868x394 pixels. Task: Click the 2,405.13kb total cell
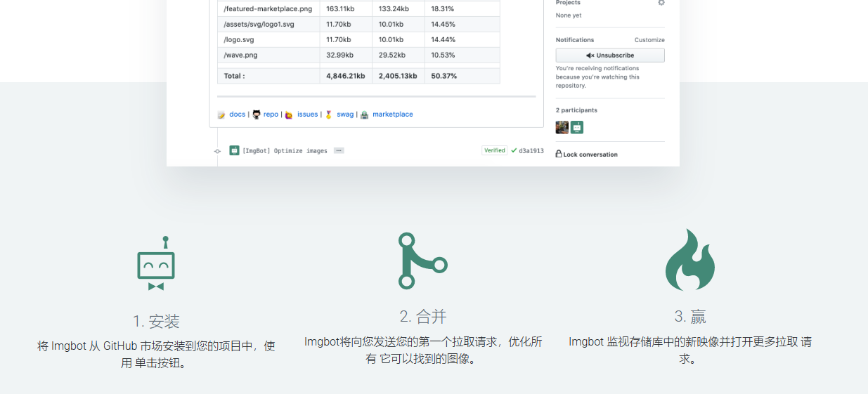(x=399, y=76)
